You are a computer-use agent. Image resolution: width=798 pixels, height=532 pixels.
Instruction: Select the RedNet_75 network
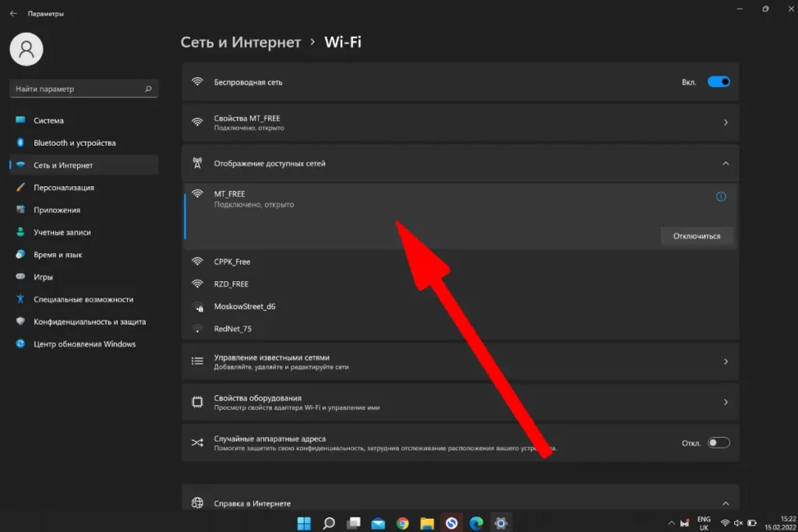[x=460, y=329]
